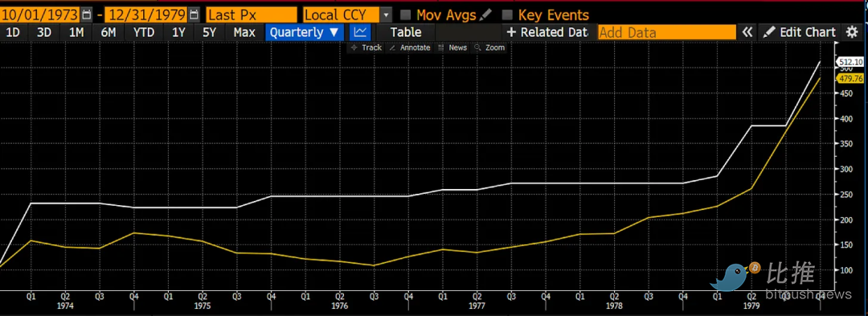
Task: Click the Mov Avgs pencil edit icon
Action: tap(485, 14)
